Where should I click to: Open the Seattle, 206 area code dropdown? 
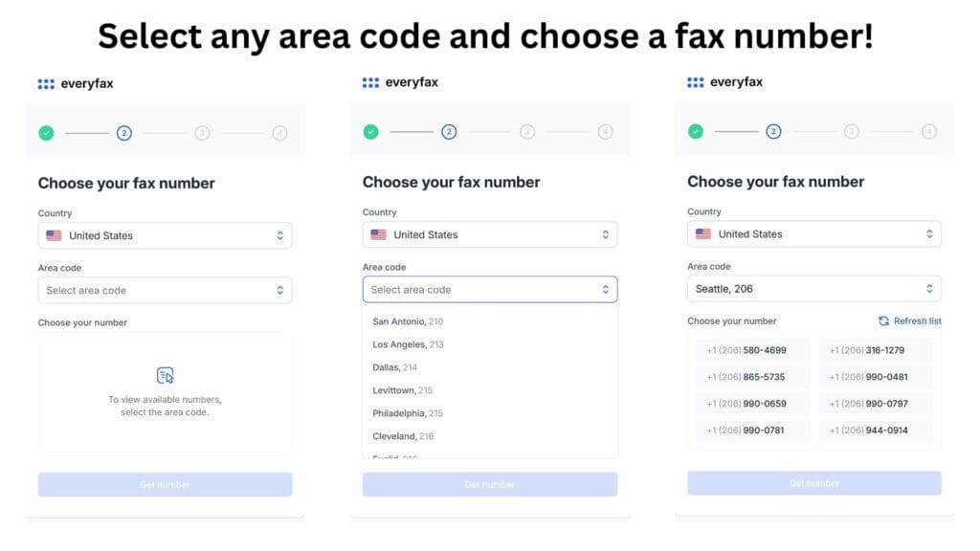(x=813, y=289)
